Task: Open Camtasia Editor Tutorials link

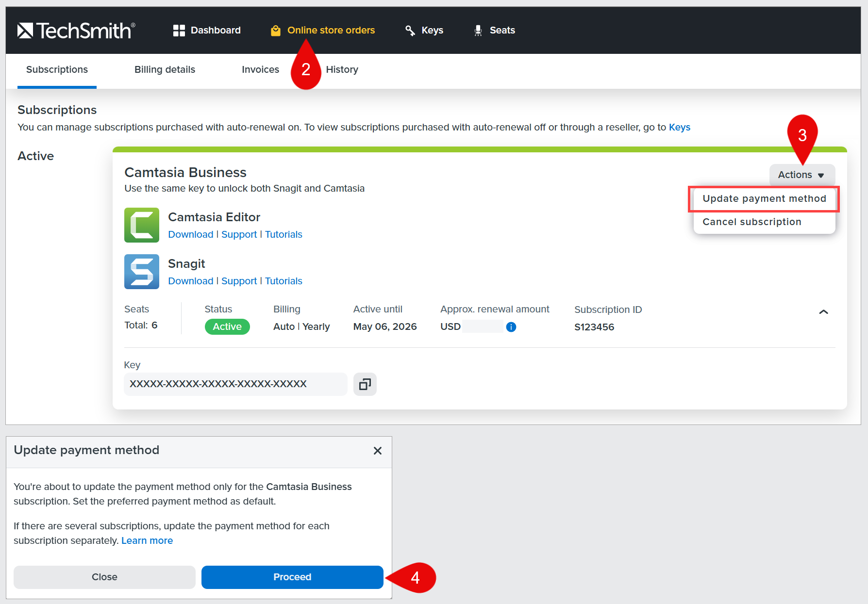Action: [284, 235]
